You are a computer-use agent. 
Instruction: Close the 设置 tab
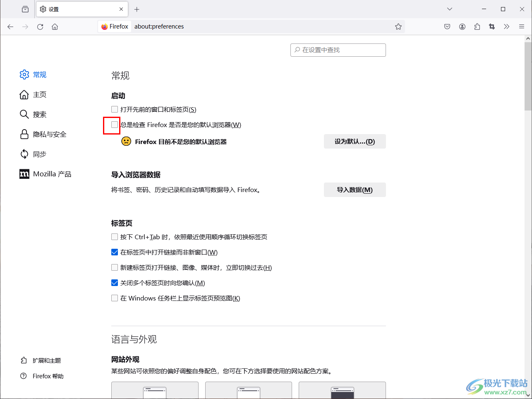pos(121,9)
